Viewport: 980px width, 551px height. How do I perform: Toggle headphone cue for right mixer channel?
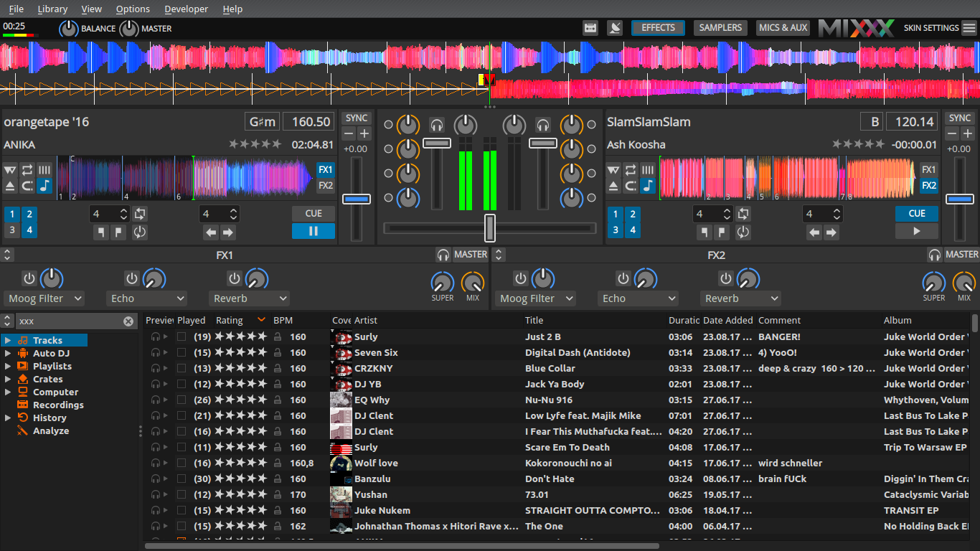pyautogui.click(x=543, y=125)
